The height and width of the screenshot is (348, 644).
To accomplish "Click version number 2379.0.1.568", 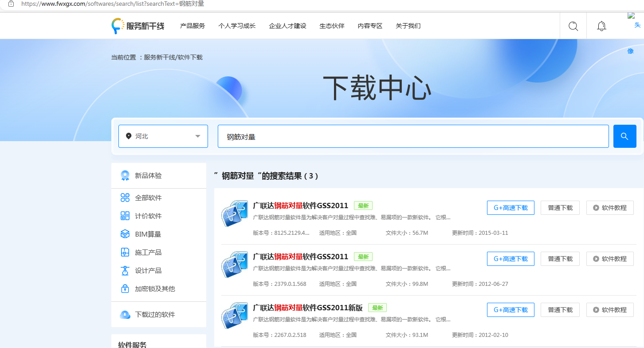I will point(290,284).
